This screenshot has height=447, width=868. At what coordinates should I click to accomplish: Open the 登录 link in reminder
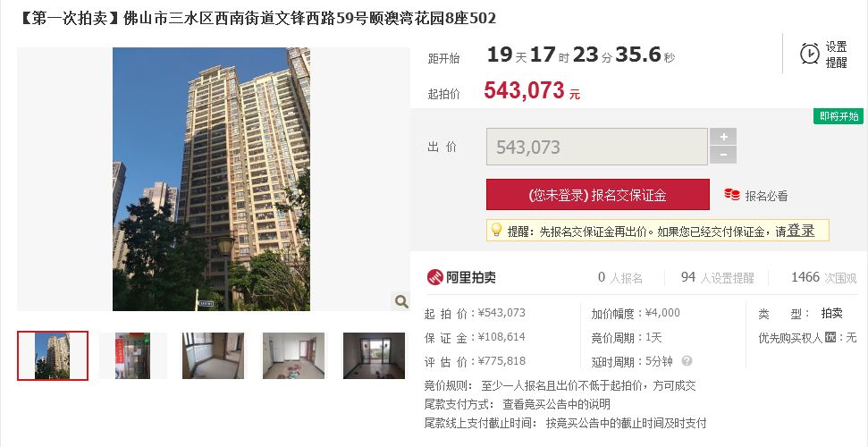click(x=800, y=231)
